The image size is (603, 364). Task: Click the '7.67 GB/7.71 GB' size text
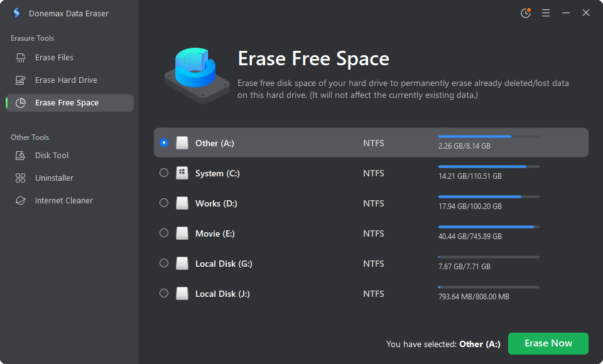click(x=464, y=266)
